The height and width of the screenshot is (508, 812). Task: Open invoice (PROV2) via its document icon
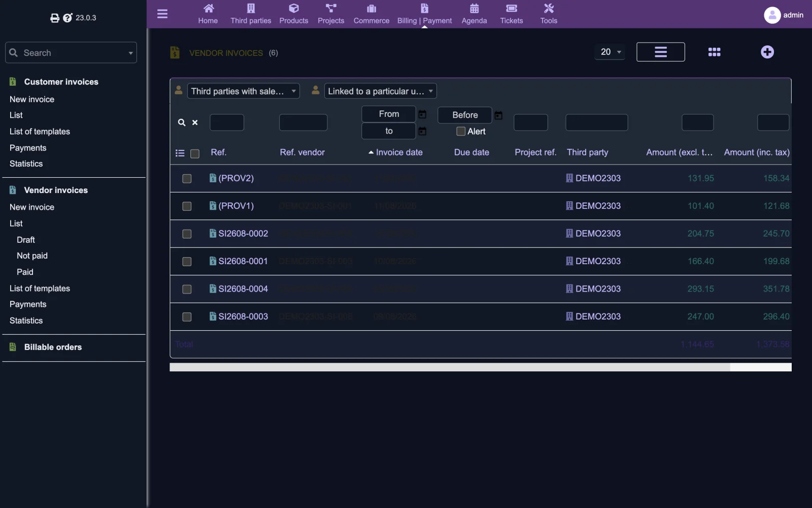(x=213, y=178)
